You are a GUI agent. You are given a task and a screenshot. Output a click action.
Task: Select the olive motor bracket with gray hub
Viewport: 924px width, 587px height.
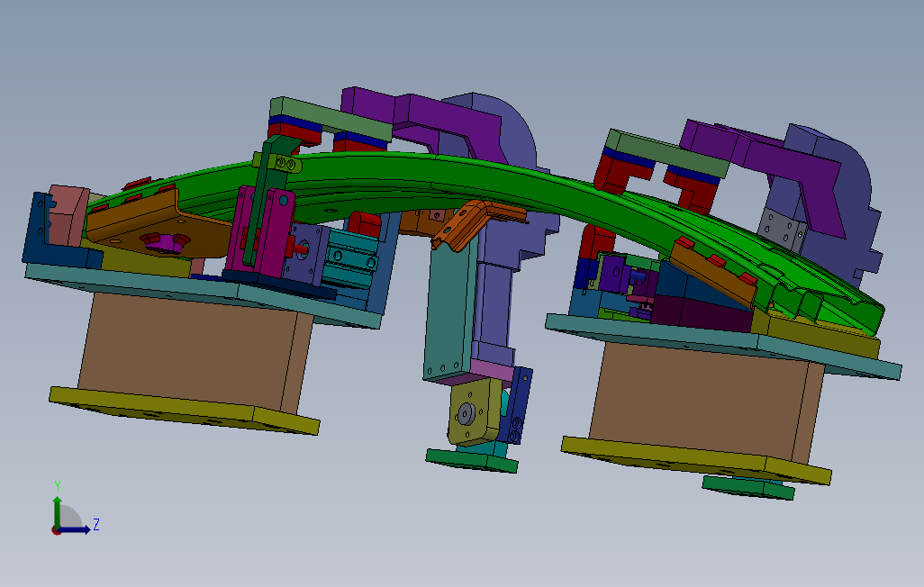click(x=473, y=412)
